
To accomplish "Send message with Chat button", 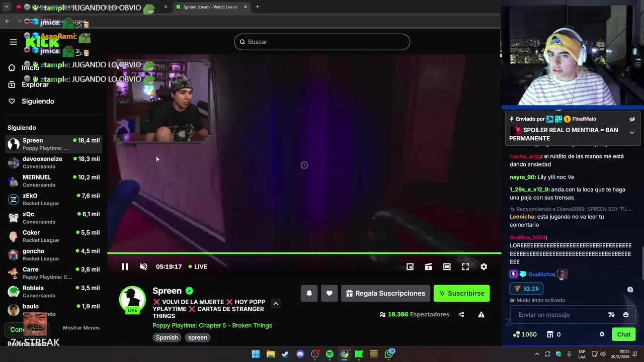I will click(x=623, y=334).
